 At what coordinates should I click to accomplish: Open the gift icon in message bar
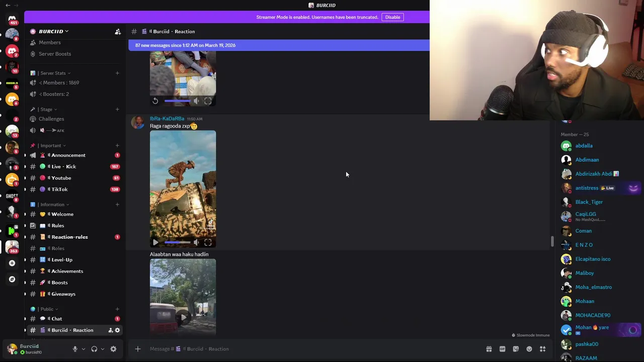489,349
